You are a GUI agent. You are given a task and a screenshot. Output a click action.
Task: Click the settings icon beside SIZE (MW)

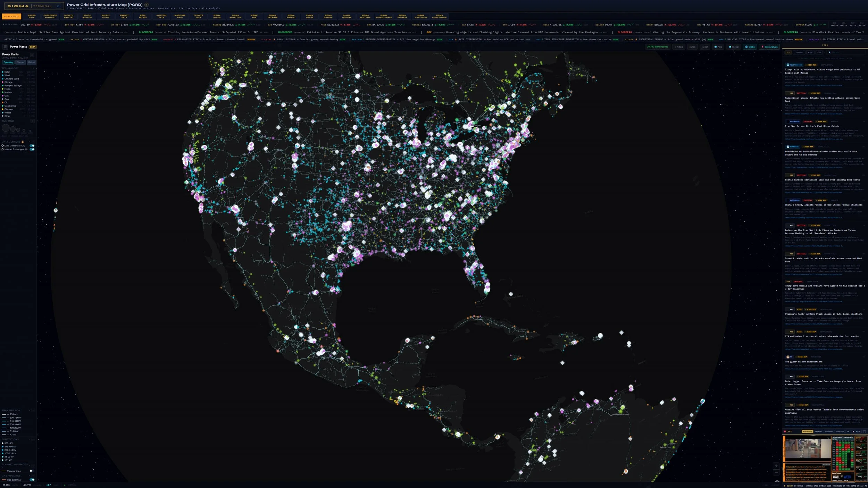point(32,121)
